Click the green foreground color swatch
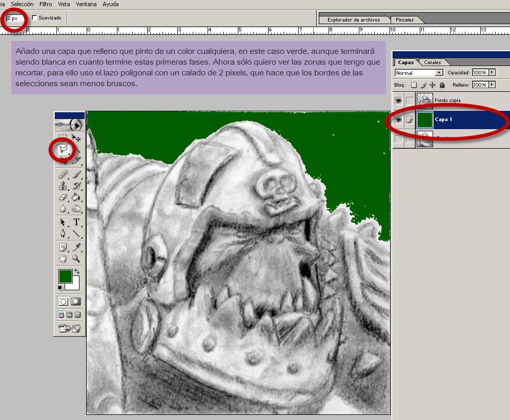The image size is (510, 420). [66, 276]
